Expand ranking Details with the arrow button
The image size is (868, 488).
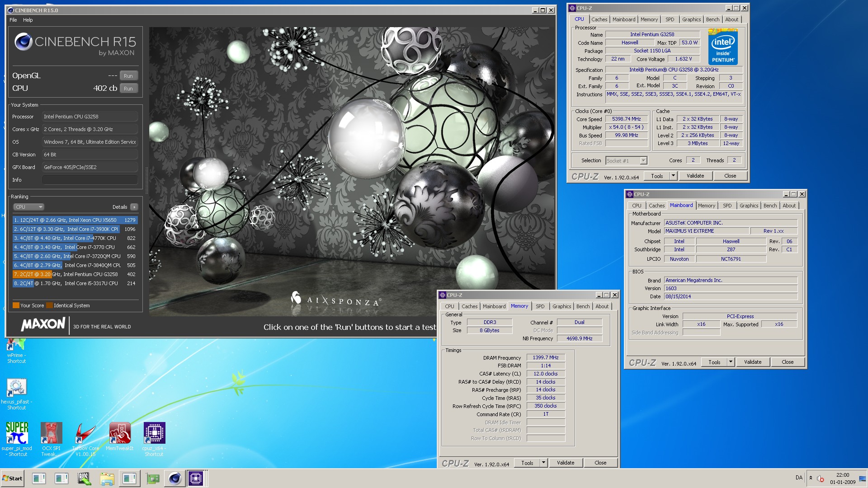click(x=134, y=207)
